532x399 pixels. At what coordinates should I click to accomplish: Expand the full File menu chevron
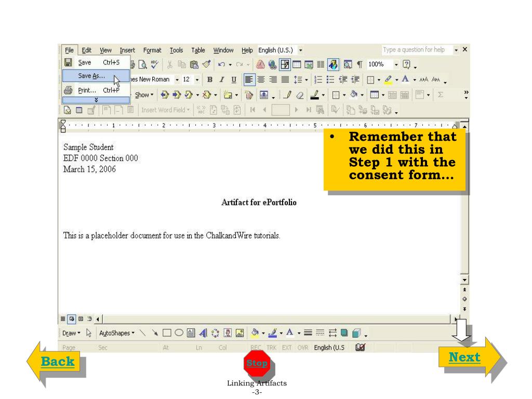[96, 100]
